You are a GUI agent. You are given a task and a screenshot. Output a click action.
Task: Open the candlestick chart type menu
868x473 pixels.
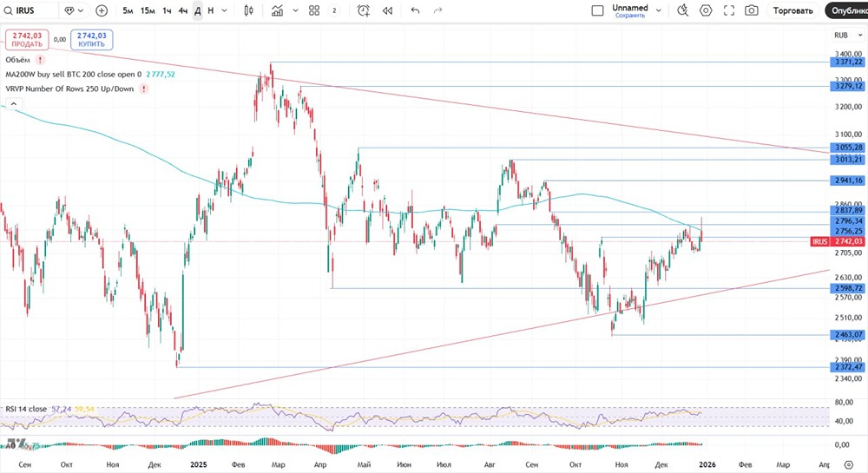[249, 10]
